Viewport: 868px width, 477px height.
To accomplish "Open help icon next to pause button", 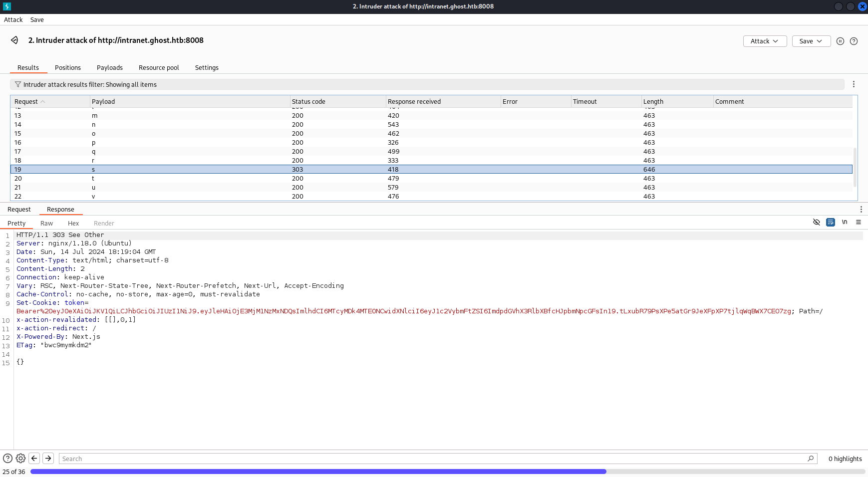I will tap(854, 41).
